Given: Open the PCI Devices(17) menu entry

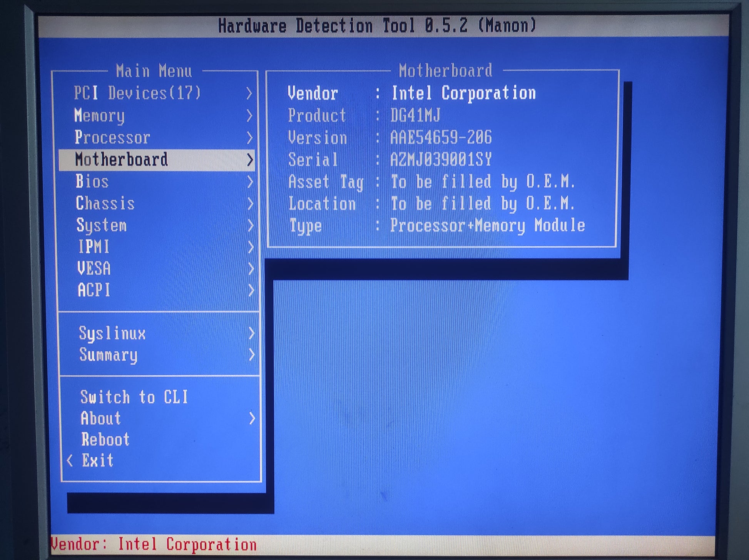Looking at the screenshot, I should coord(137,93).
